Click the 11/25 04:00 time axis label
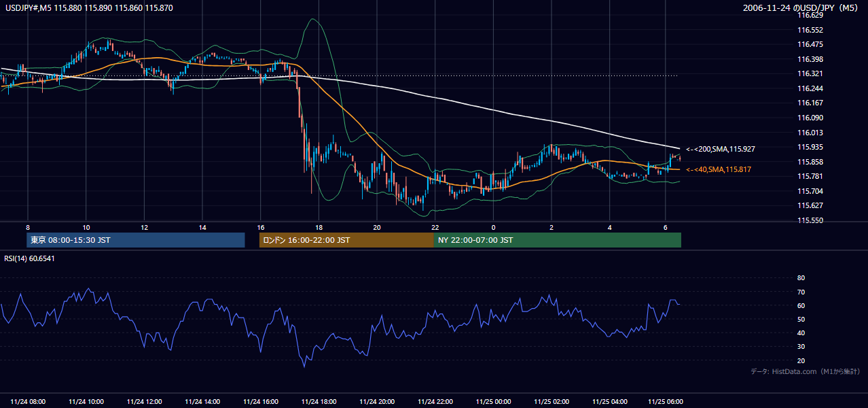Screen dimensions: 868x408 pyautogui.click(x=610, y=401)
